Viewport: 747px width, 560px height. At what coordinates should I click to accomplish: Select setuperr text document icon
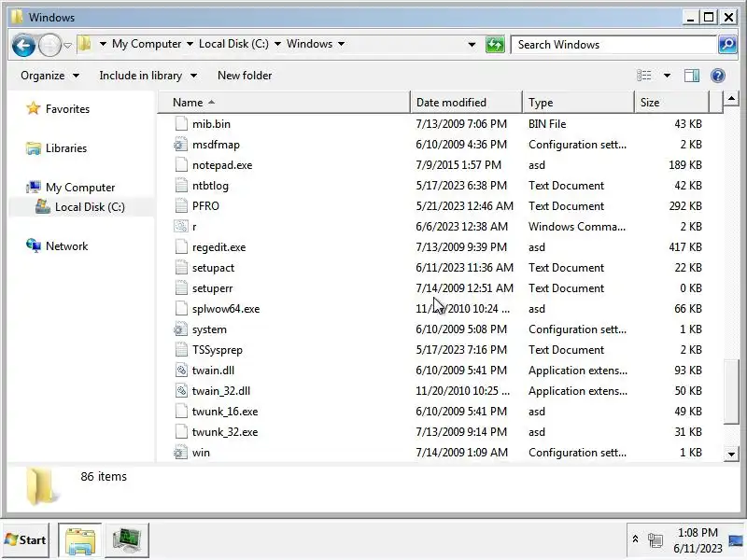181,288
